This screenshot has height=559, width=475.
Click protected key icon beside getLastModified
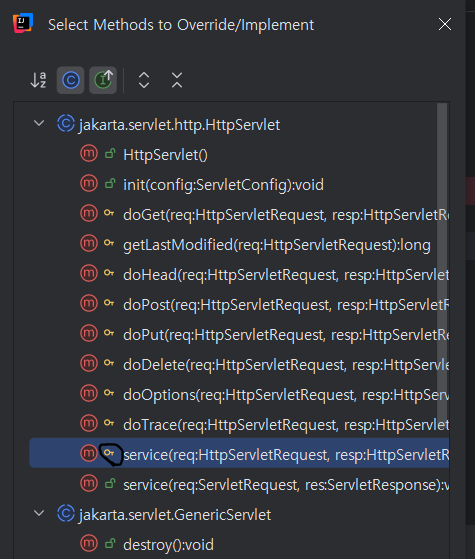point(109,243)
